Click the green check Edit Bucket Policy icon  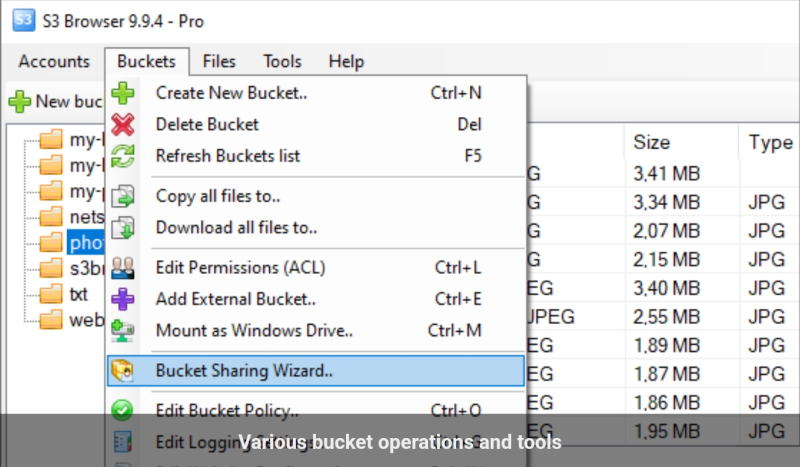(122, 410)
